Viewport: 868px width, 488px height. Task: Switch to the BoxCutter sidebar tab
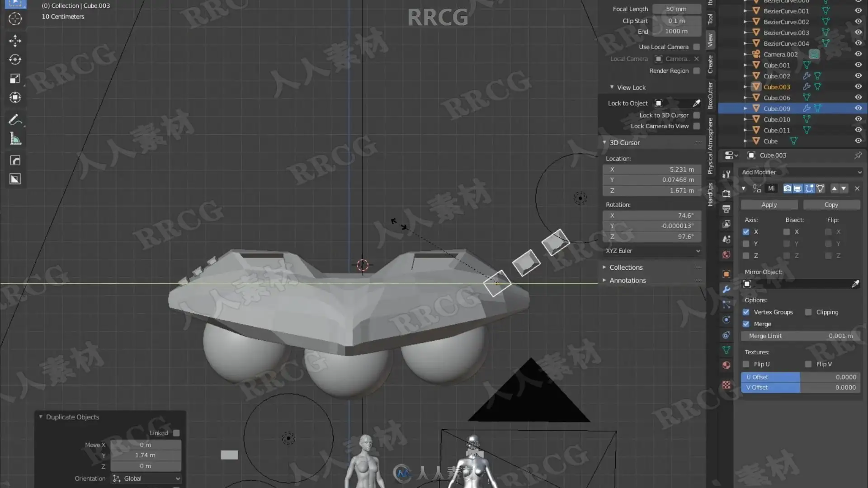coord(710,95)
